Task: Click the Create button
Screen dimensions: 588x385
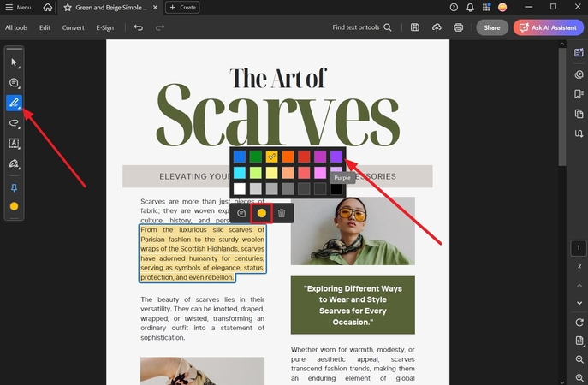Action: click(182, 7)
